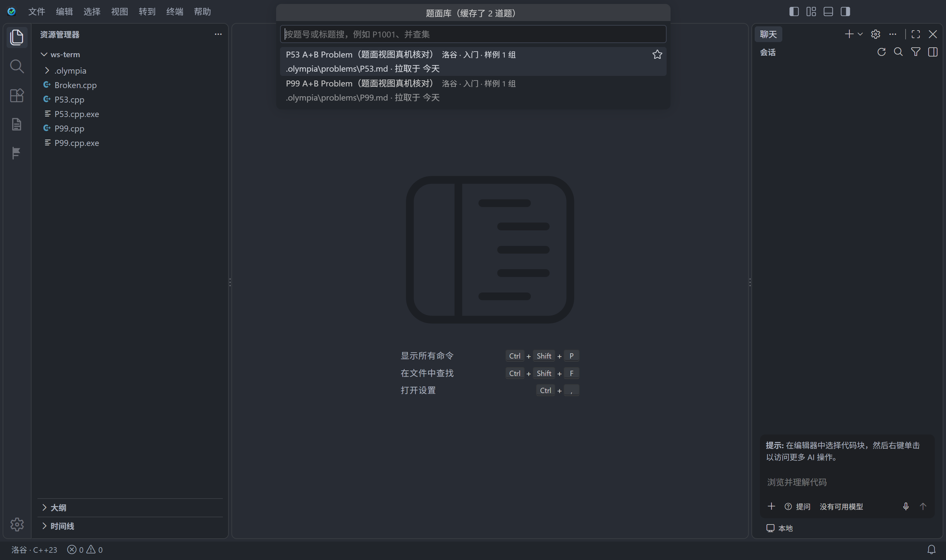Open the 编辑 menu
The width and height of the screenshot is (946, 560).
[x=64, y=12]
